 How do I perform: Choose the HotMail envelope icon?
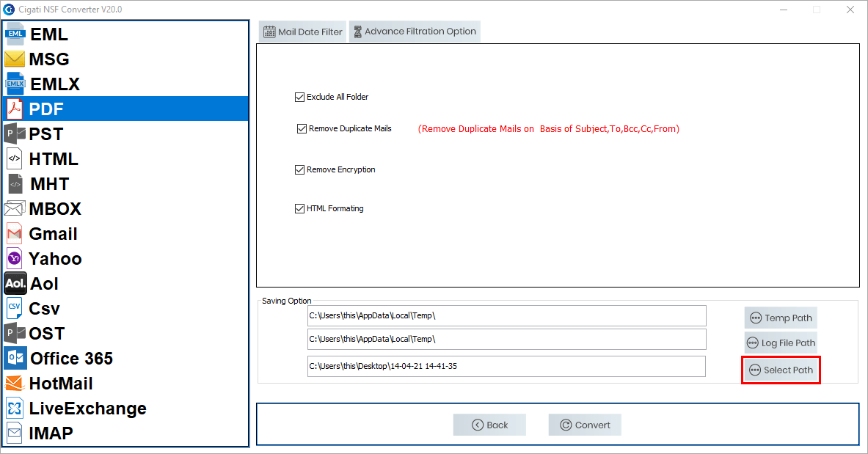coord(15,383)
